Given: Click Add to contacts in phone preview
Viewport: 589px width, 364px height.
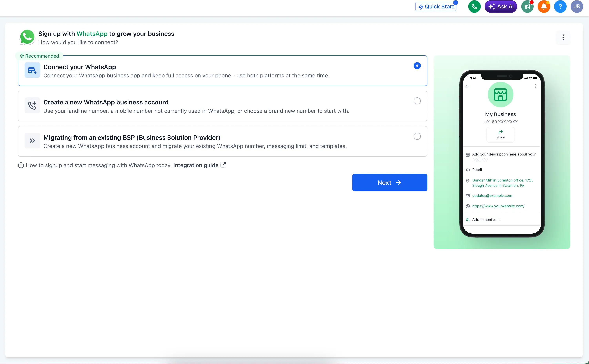Looking at the screenshot, I should click(x=486, y=220).
